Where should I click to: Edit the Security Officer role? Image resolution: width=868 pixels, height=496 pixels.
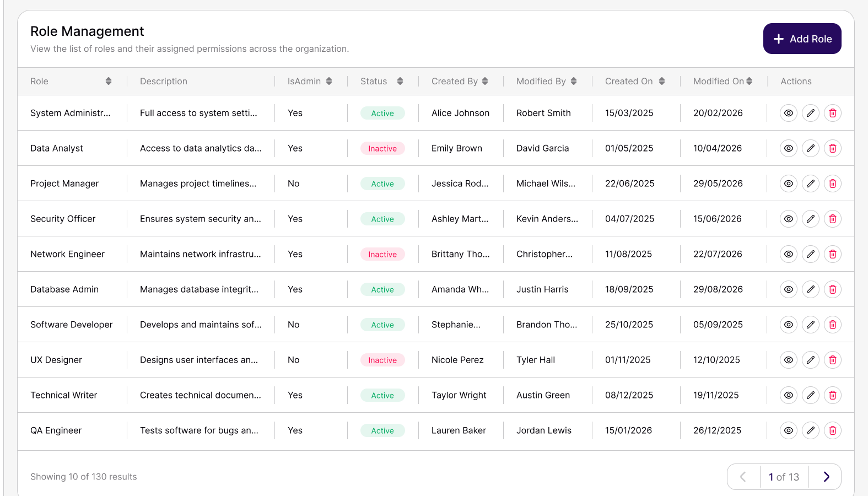click(811, 219)
